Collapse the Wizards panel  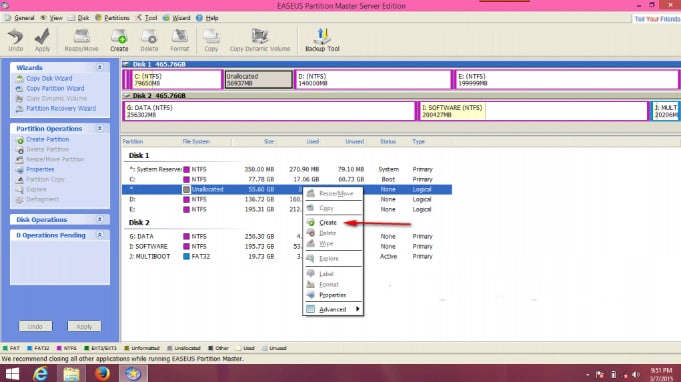[x=99, y=67]
